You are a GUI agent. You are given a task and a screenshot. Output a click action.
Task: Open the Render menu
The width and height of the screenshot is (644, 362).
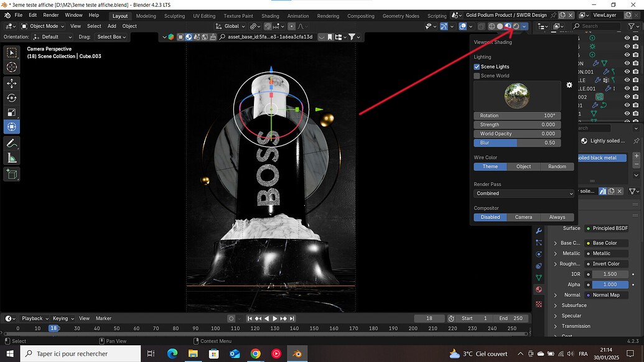(51, 15)
